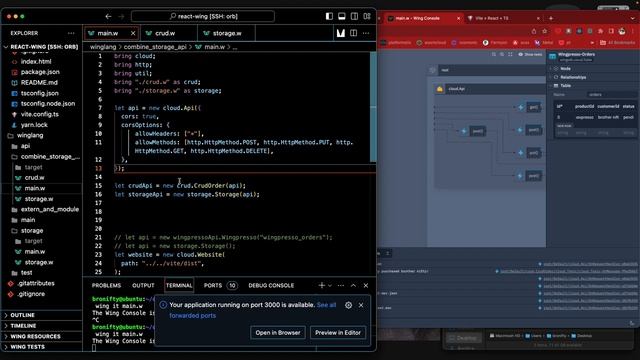This screenshot has width=640, height=360.
Task: Go back with the navigation arrow
Action: coord(108,16)
